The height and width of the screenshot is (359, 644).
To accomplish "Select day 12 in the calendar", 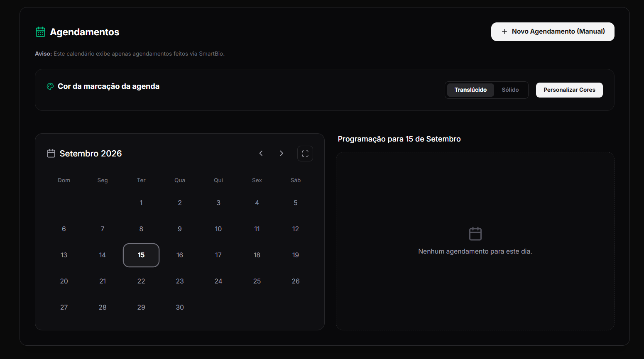I will coord(296,229).
